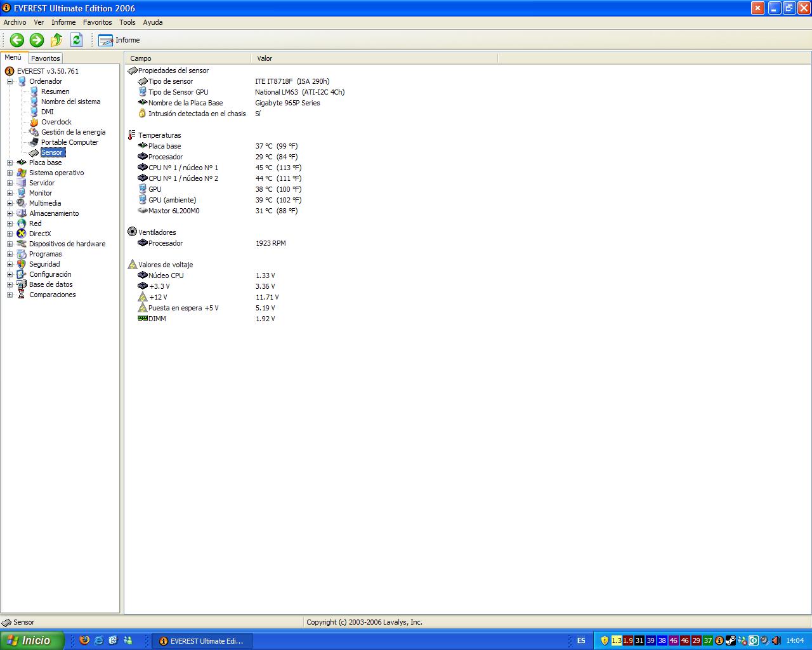Screen dimensions: 812x650
Task: Click the green Forward arrow toolbar icon
Action: (37, 40)
